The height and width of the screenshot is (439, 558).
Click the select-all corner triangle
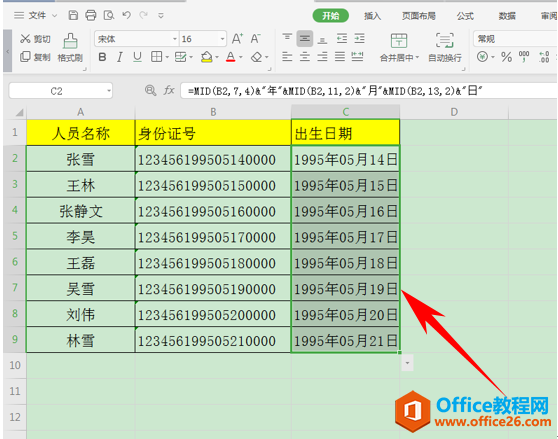[19, 112]
